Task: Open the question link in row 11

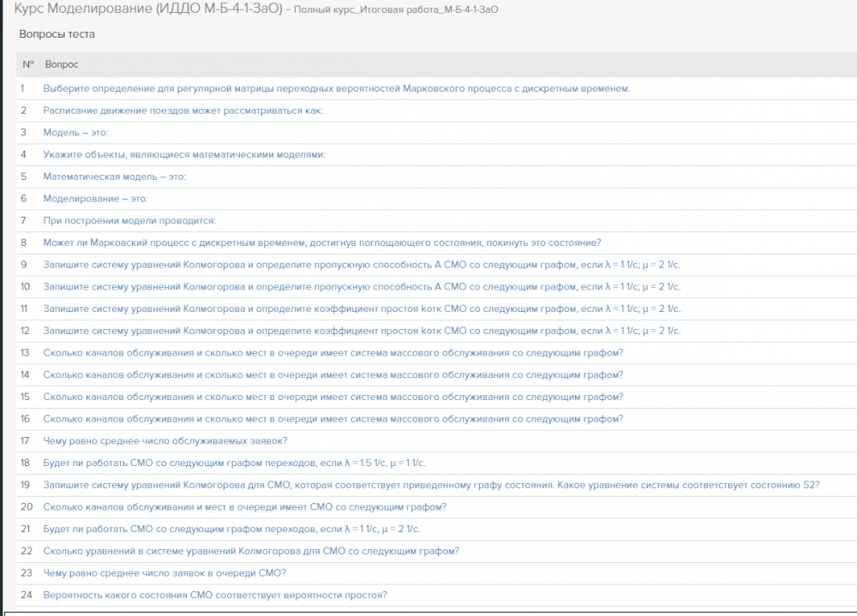Action: 362,308
